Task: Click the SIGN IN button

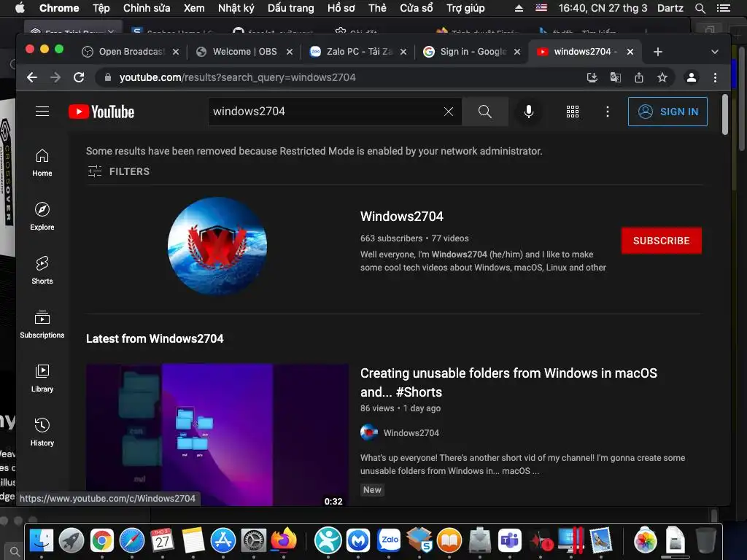Action: pyautogui.click(x=667, y=112)
